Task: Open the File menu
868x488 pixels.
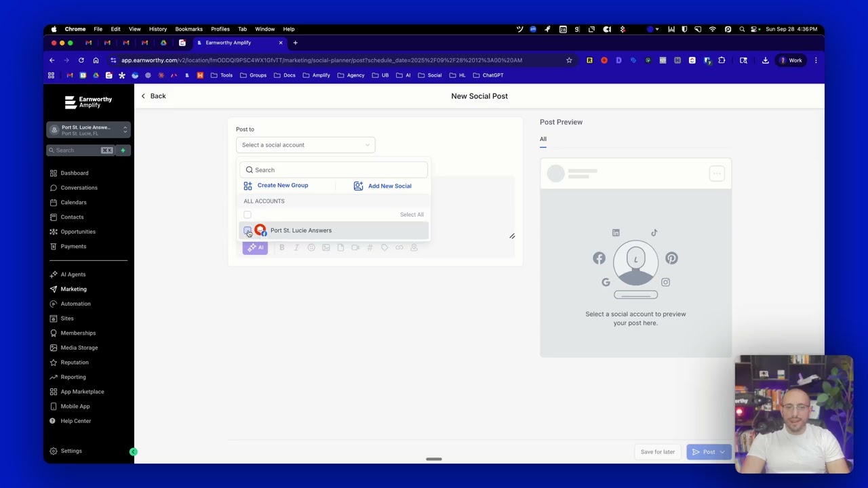Action: (x=98, y=29)
